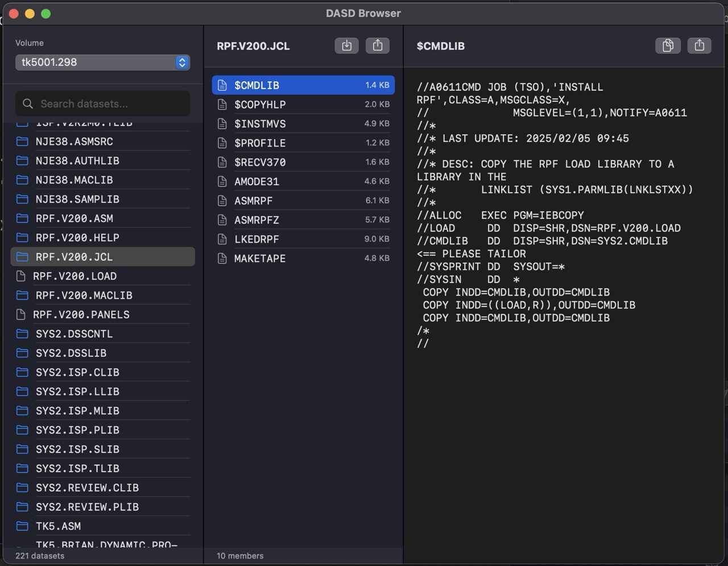This screenshot has height=566, width=728.
Task: Click the document icon next to RPF.V200.LOAD
Action: coord(22,276)
